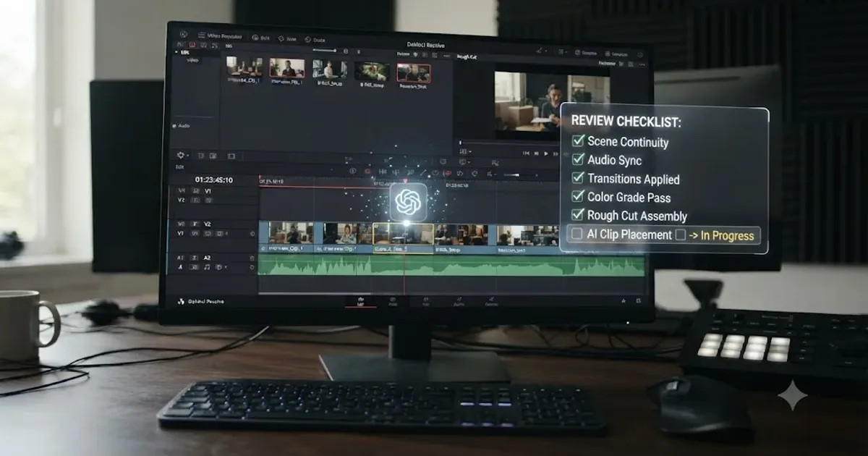This screenshot has width=868, height=456.
Task: Click the play button under the viewer
Action: 546,153
